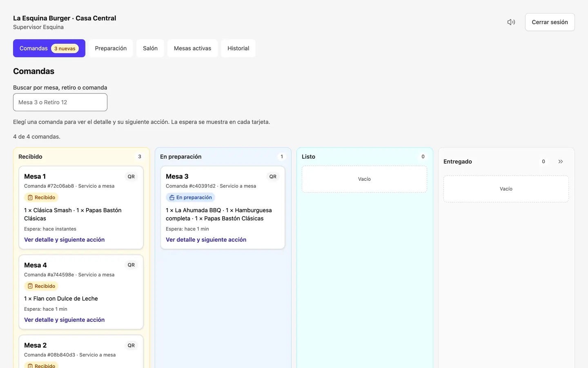Open the Mesas activas tab
This screenshot has height=368, width=588.
(192, 48)
